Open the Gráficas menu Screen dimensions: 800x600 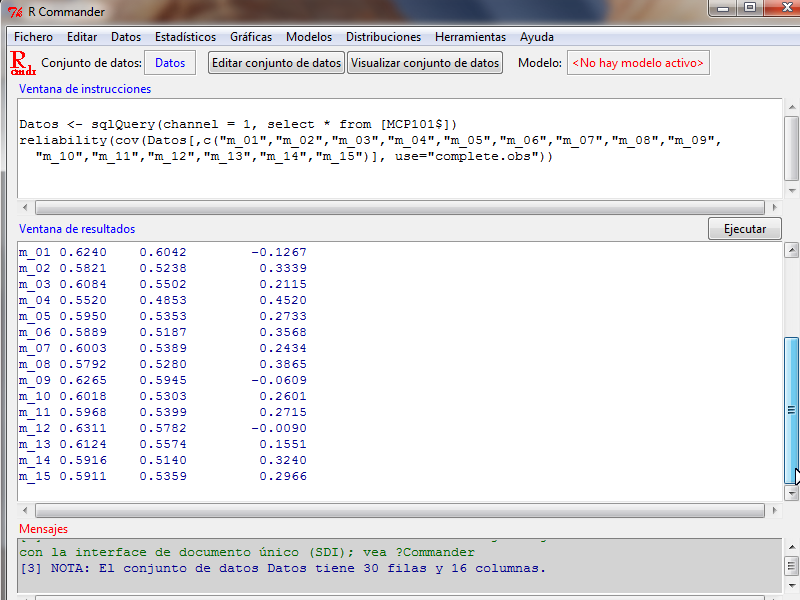click(x=251, y=37)
